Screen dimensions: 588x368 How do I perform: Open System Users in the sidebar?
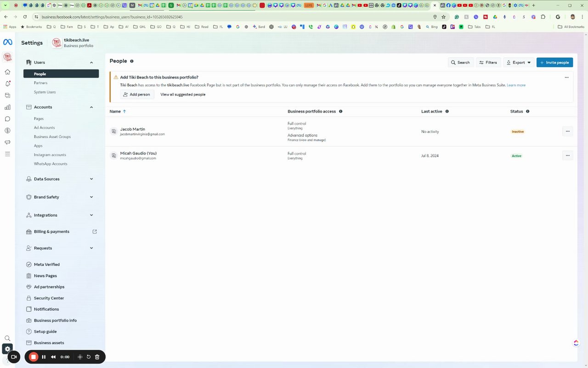tap(45, 92)
